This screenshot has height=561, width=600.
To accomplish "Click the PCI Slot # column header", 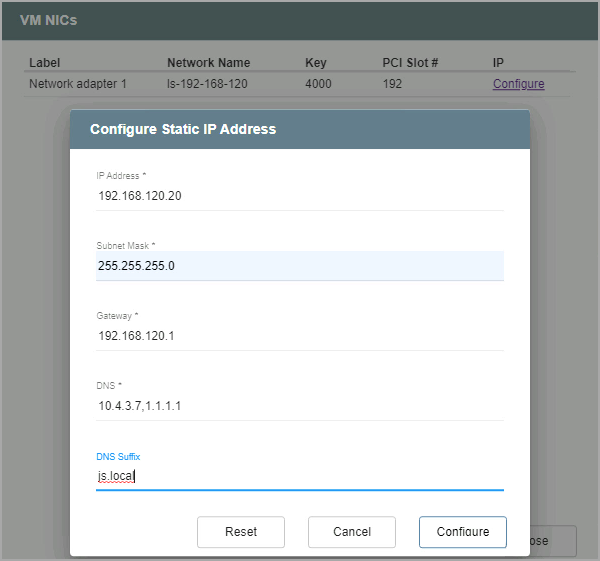I will pyautogui.click(x=410, y=63).
